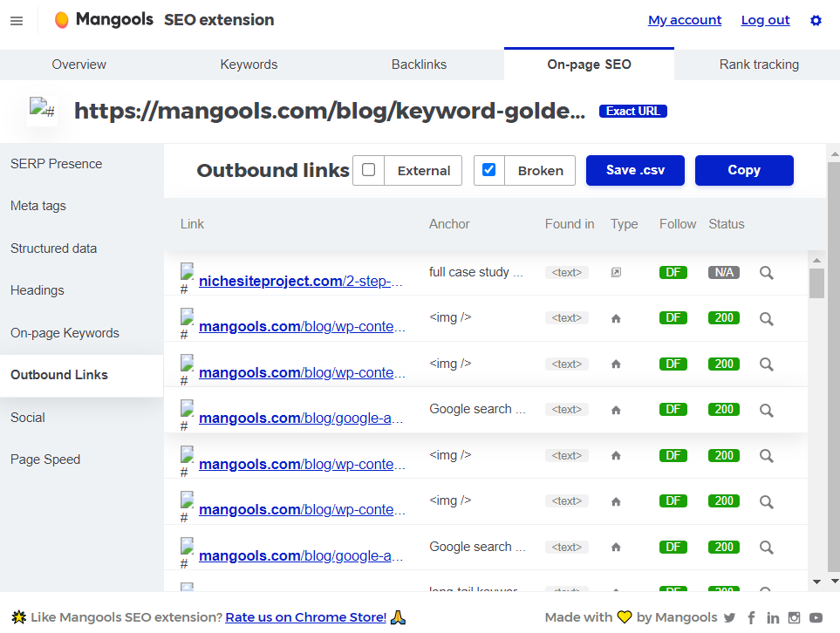Click N/A status badge in nichesiteproject row

pos(724,273)
